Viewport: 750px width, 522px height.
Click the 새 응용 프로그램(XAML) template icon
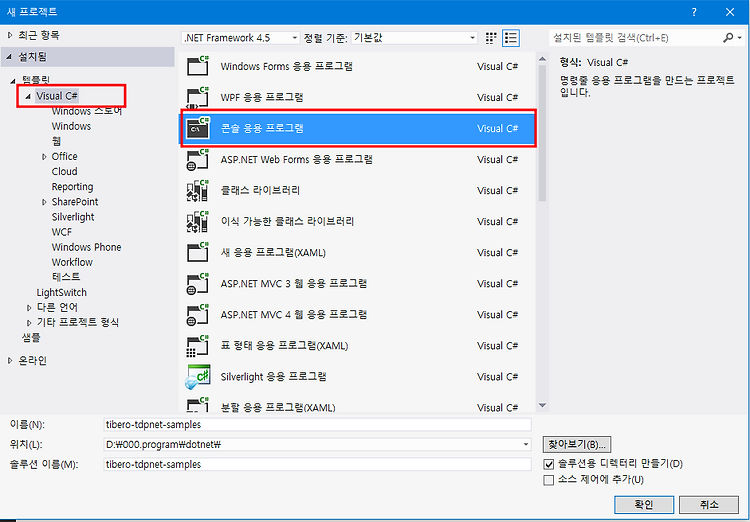(x=198, y=252)
